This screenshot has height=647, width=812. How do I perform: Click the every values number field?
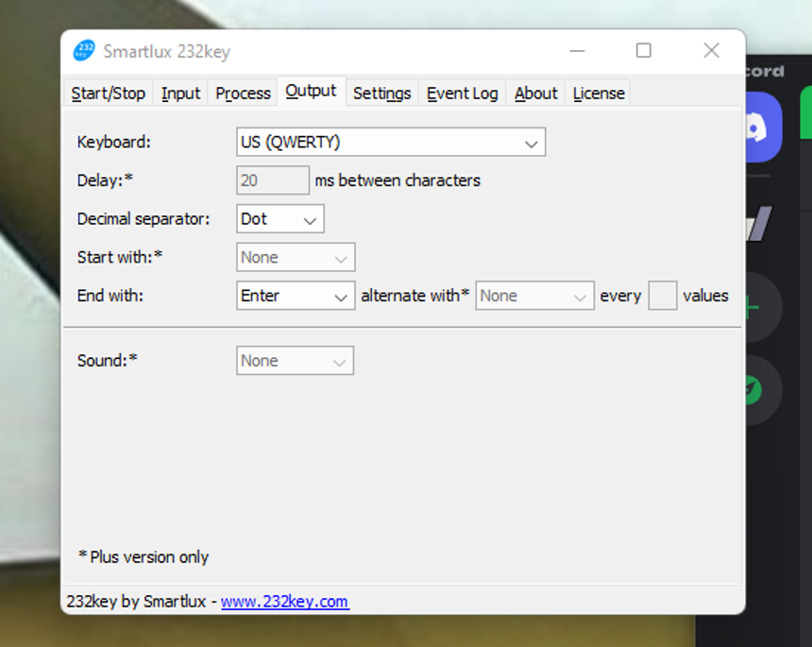coord(662,296)
